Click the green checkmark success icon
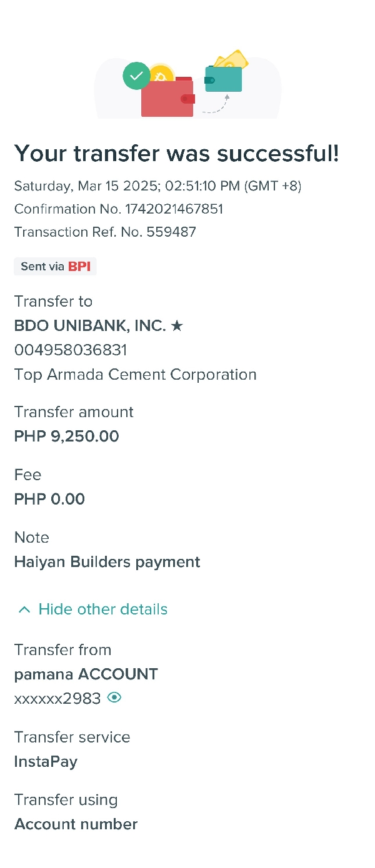This screenshot has width=375, height=868. [x=136, y=76]
